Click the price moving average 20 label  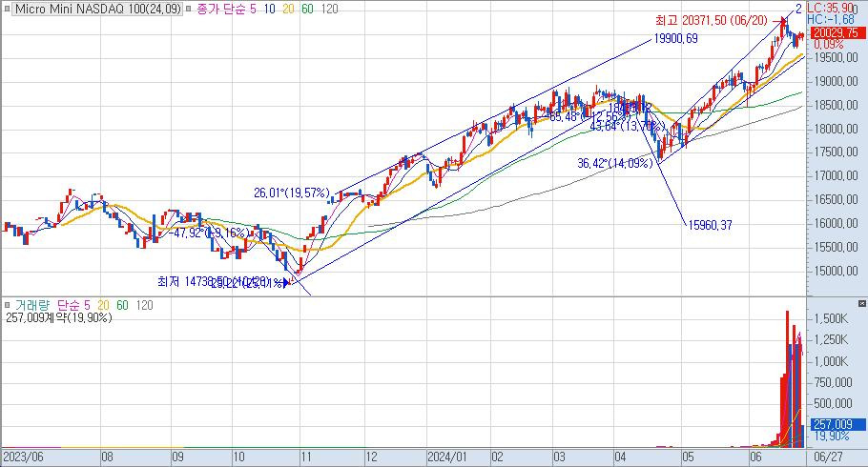pos(288,9)
